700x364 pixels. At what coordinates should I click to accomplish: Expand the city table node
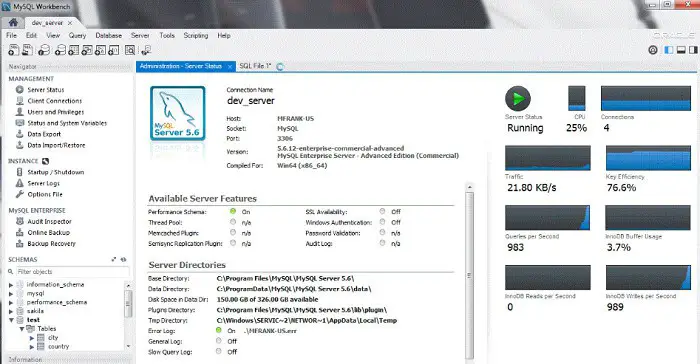click(x=32, y=338)
